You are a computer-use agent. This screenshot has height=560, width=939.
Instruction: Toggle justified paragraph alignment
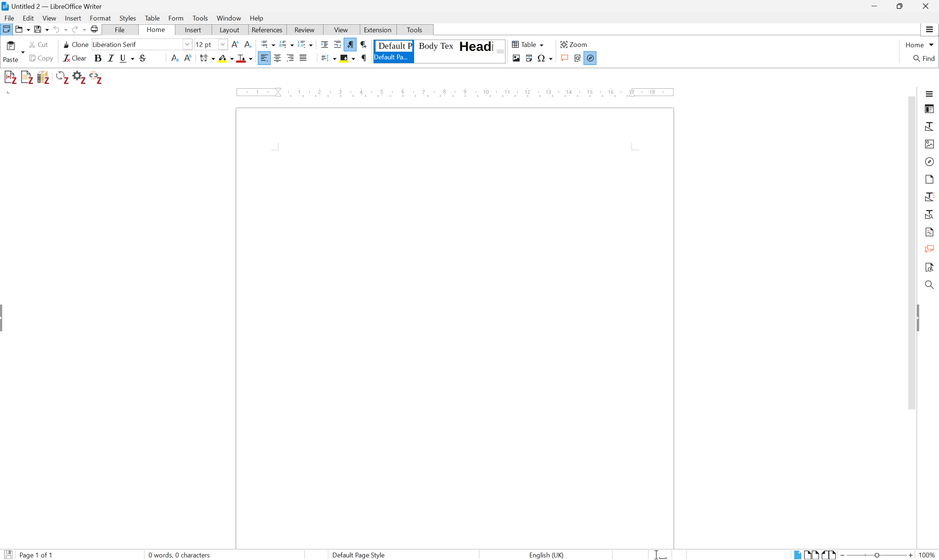(303, 58)
